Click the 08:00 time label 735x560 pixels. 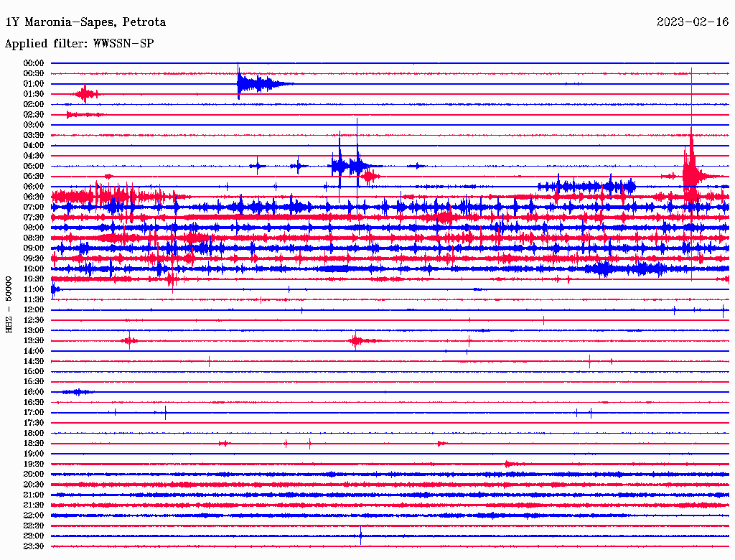pos(34,228)
